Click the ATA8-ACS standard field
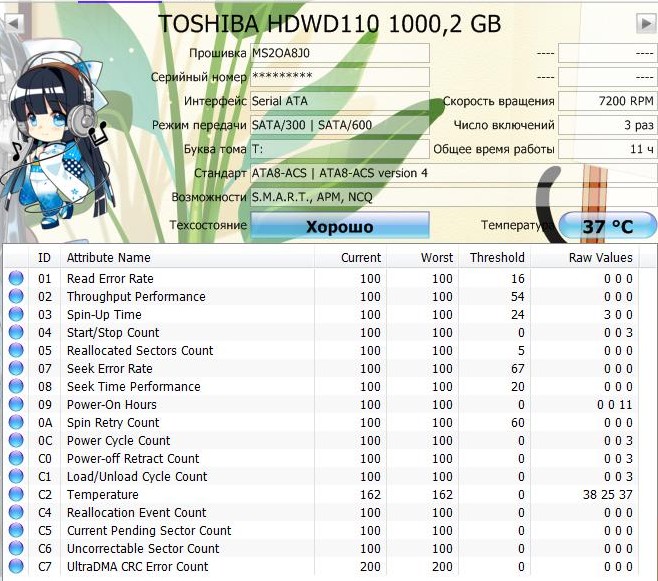658x581 pixels. (454, 173)
